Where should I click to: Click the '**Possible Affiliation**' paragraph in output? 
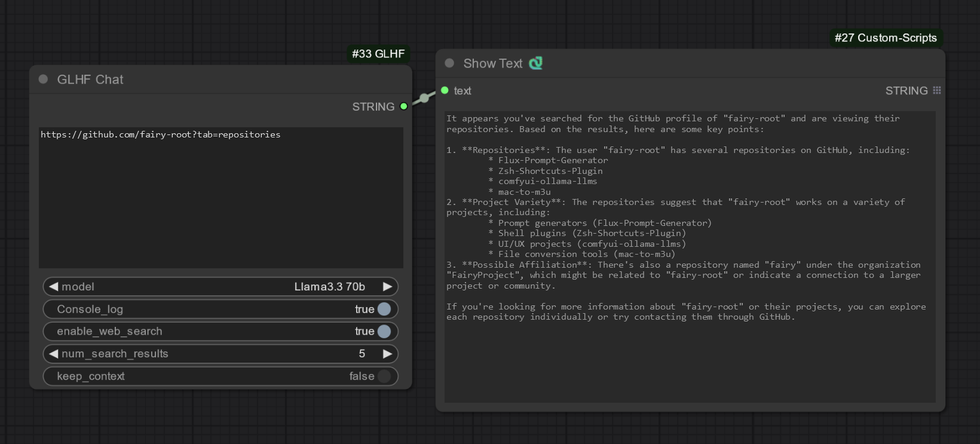684,275
